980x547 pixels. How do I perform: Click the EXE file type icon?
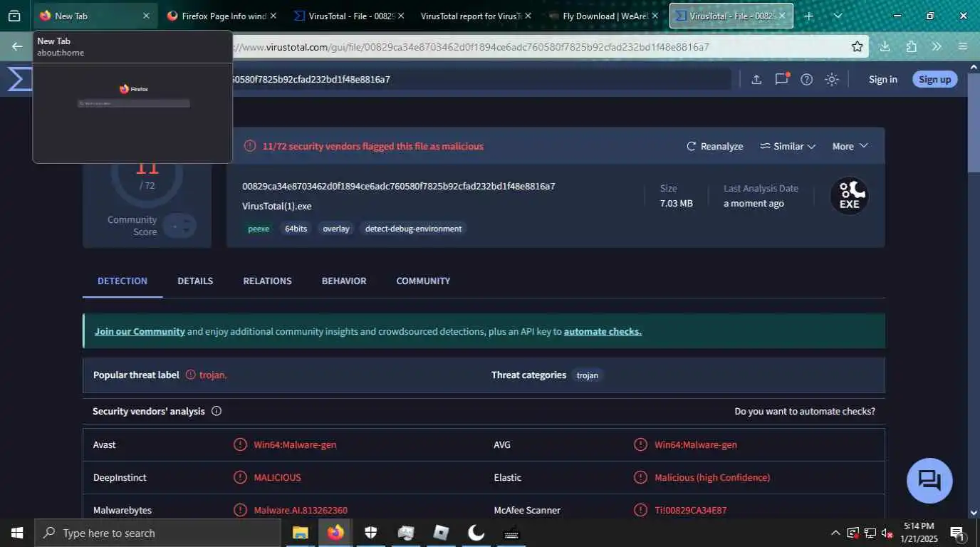849,195
